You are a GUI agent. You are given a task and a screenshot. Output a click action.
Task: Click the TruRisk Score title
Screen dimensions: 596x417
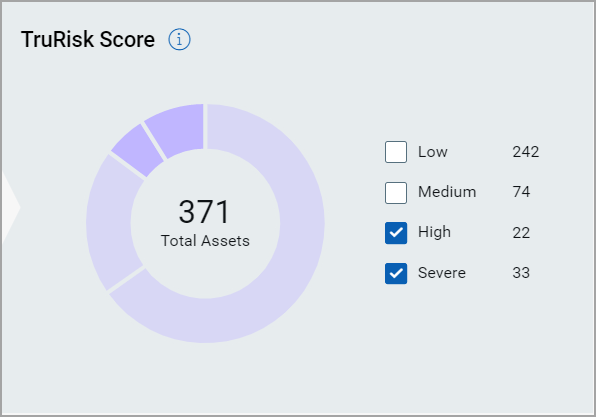pyautogui.click(x=88, y=39)
